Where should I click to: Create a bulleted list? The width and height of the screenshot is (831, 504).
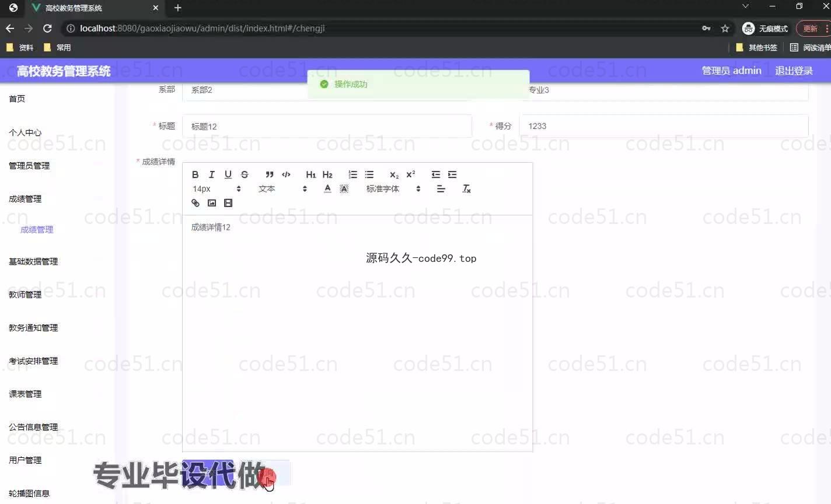click(x=369, y=174)
